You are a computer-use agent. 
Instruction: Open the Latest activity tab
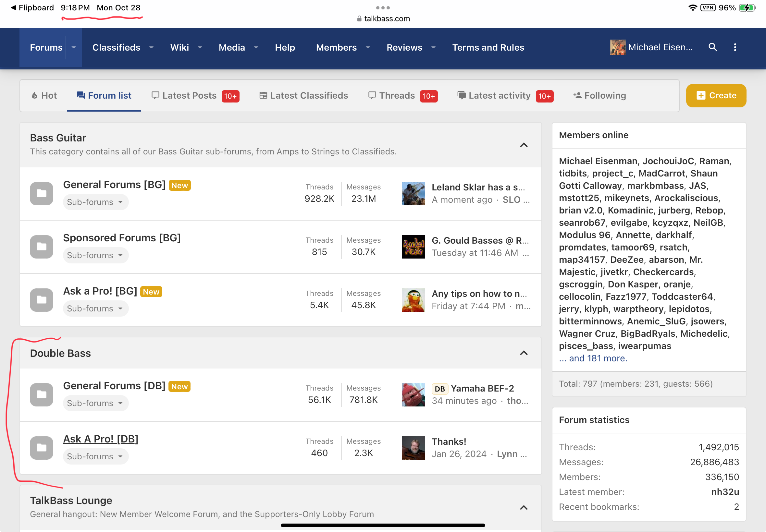(505, 96)
